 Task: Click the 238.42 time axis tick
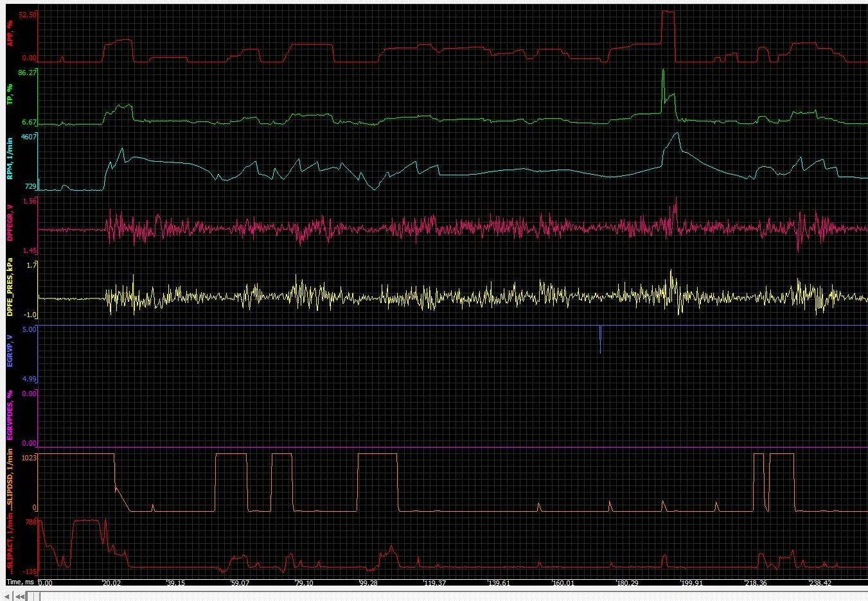coord(820,583)
